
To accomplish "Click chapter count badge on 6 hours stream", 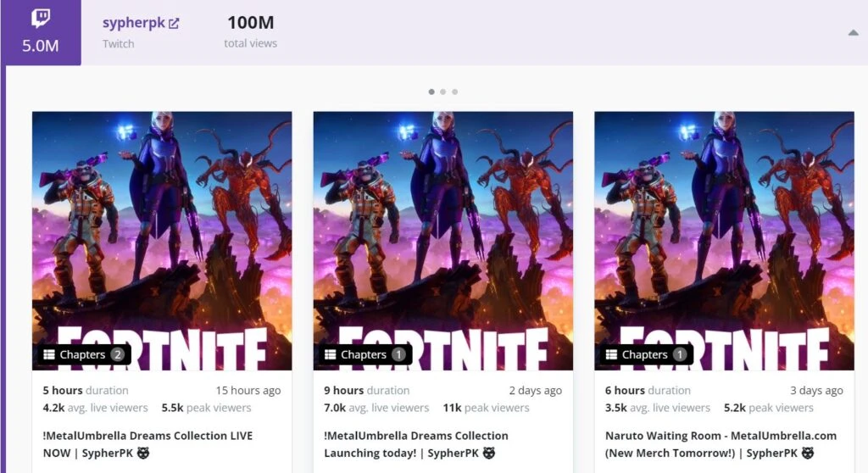I will coord(679,354).
